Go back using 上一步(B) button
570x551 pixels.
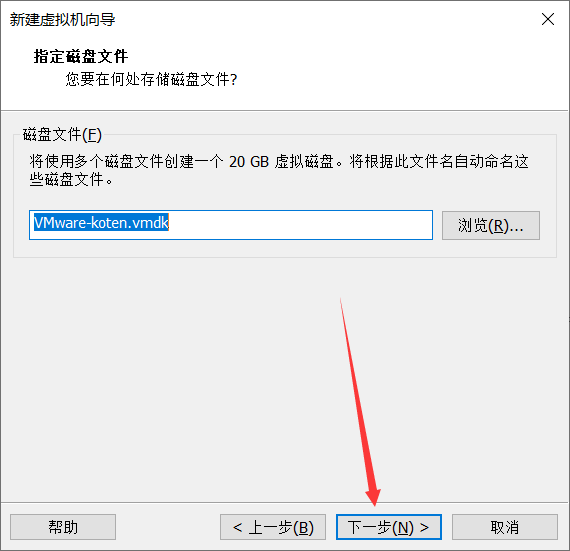coord(273,527)
